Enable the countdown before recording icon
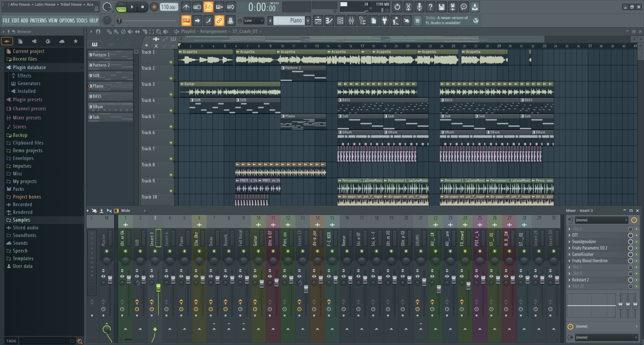Viewport: 644px width, 345px height. [x=208, y=7]
